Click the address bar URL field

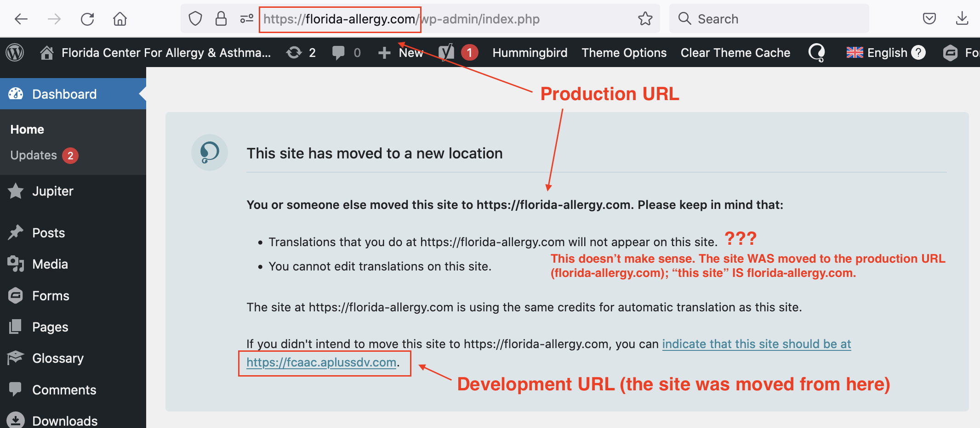[x=420, y=19]
